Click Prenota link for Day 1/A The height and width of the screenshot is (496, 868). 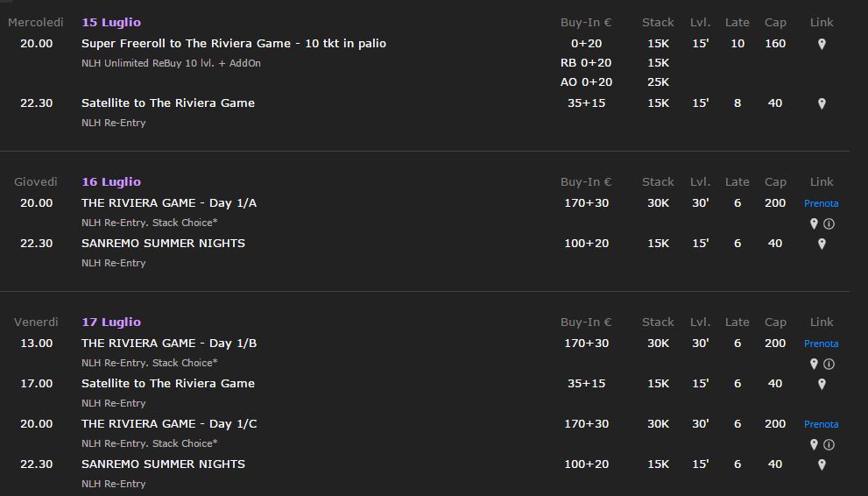821,203
